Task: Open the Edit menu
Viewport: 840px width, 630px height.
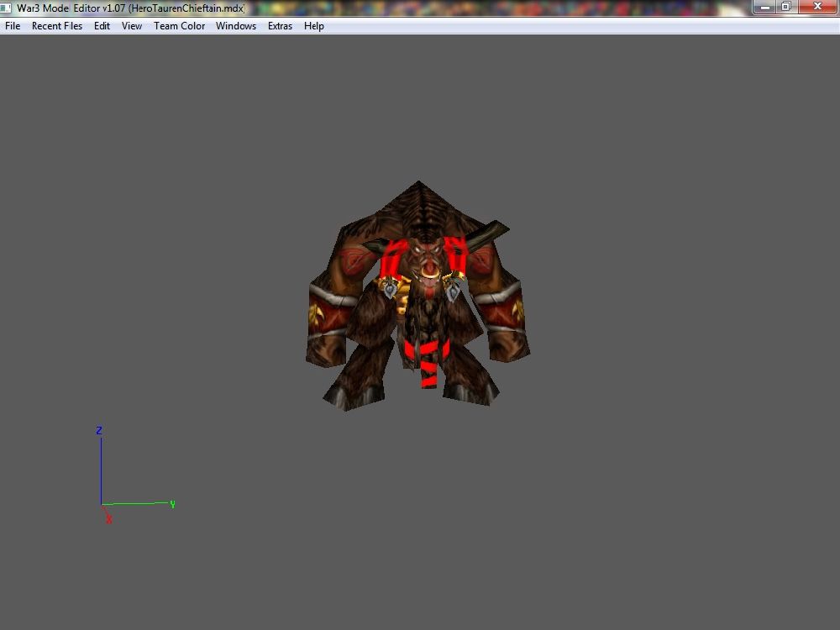Action: 102,26
